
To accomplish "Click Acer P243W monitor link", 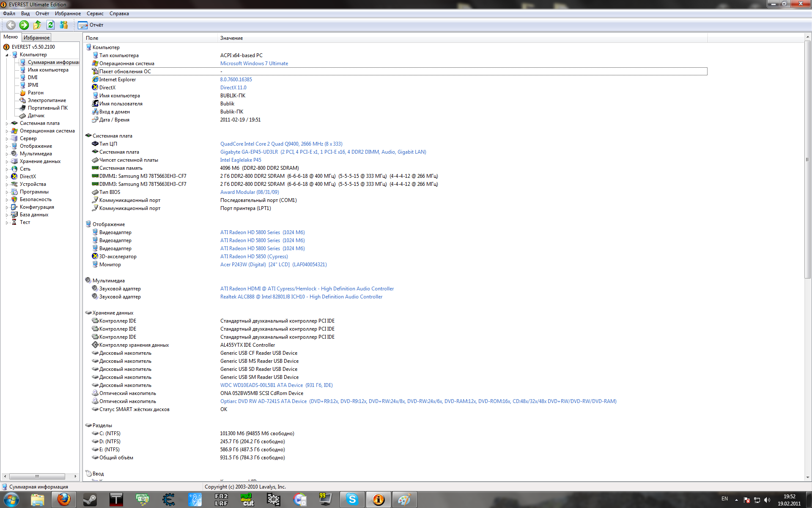I will tap(273, 265).
